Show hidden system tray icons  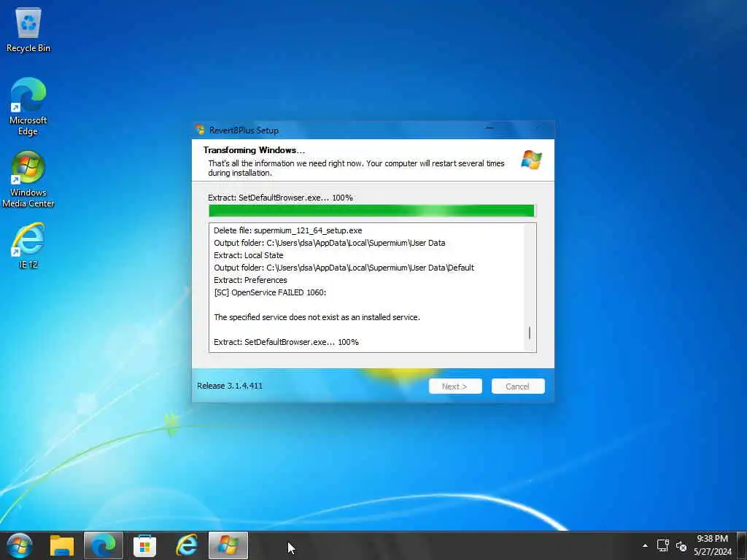click(645, 545)
